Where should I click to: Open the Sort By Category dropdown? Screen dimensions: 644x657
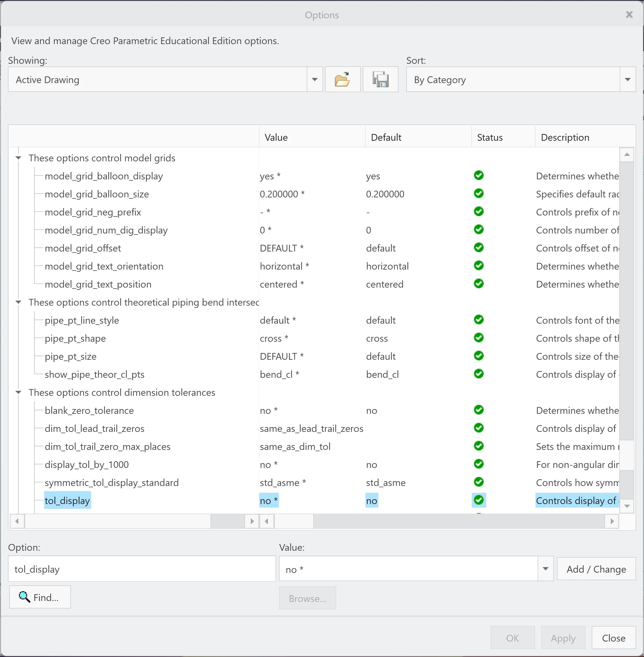coord(628,80)
